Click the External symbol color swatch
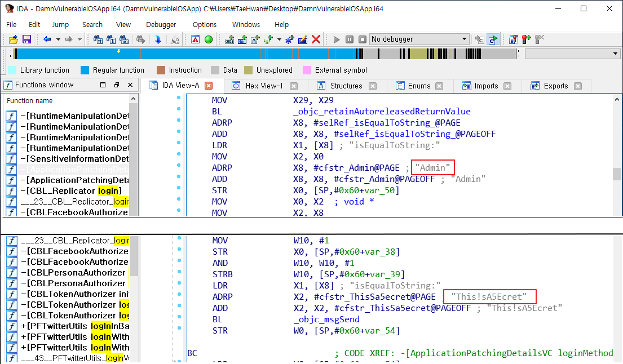The height and width of the screenshot is (364, 623). click(307, 70)
